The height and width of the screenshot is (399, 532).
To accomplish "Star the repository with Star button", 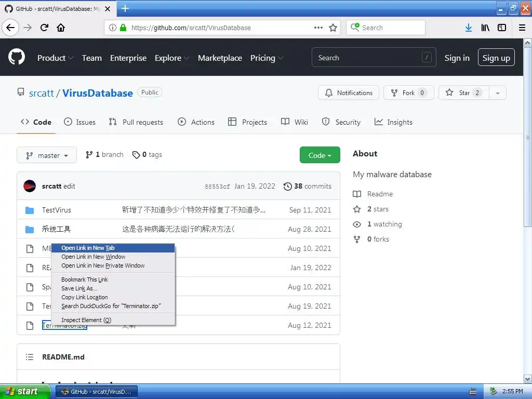I will 464,92.
